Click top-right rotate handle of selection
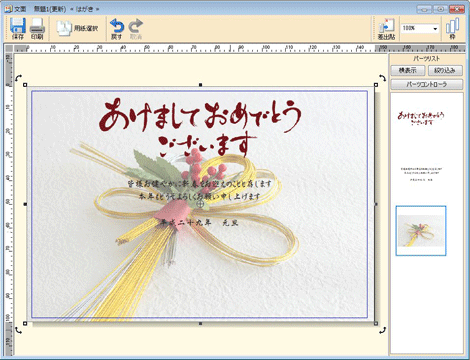 point(383,78)
